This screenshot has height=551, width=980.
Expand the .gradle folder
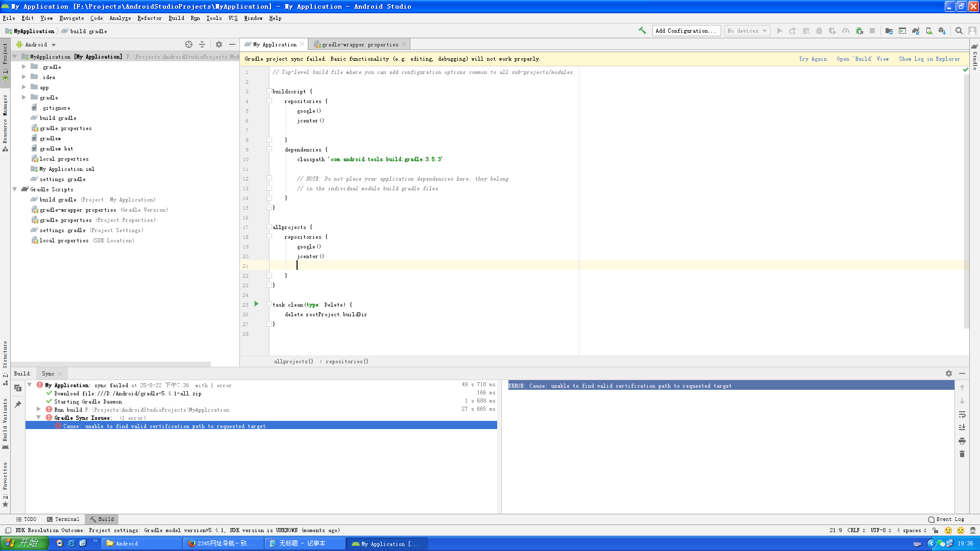click(23, 67)
